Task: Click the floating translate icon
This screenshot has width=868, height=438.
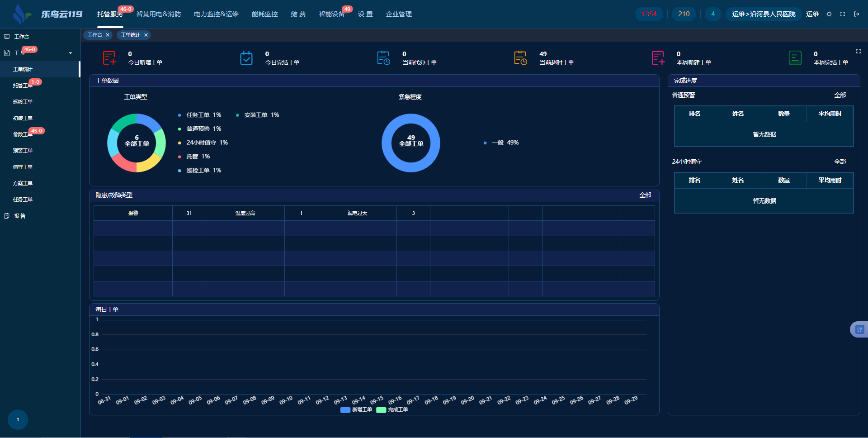Action: coord(859,329)
